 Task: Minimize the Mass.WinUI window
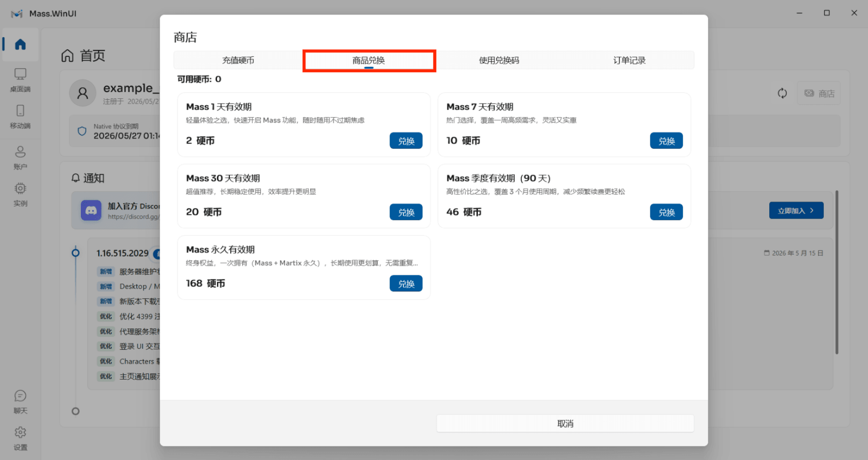pyautogui.click(x=799, y=13)
